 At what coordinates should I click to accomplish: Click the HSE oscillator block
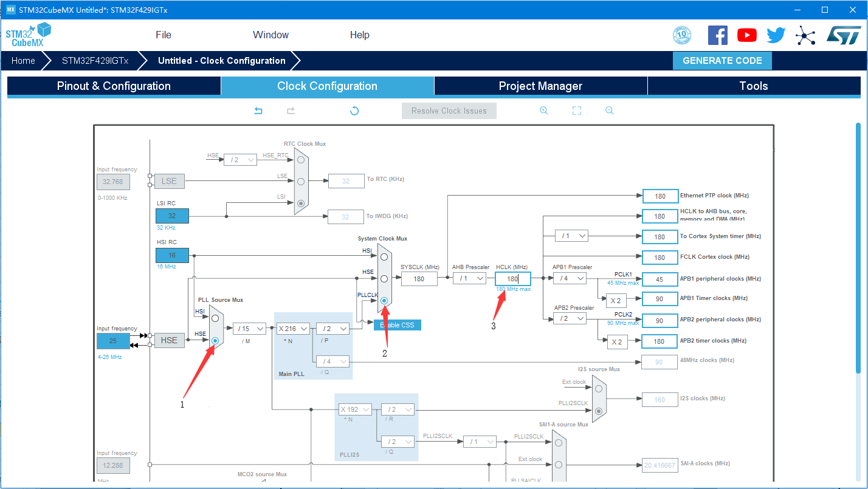pos(169,340)
